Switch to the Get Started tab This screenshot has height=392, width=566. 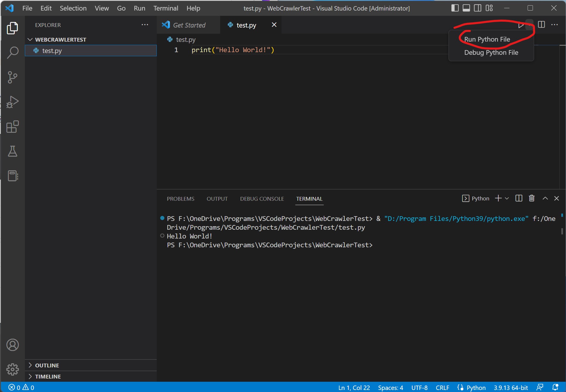(x=188, y=25)
